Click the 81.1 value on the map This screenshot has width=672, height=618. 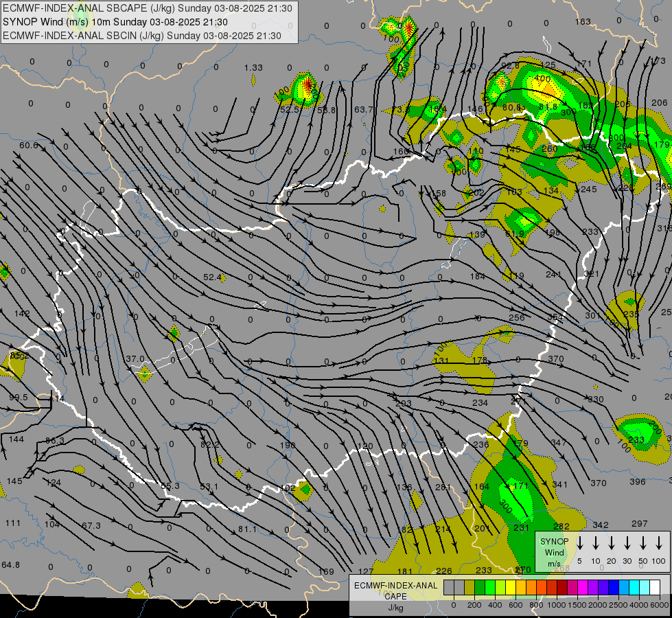[247, 529]
